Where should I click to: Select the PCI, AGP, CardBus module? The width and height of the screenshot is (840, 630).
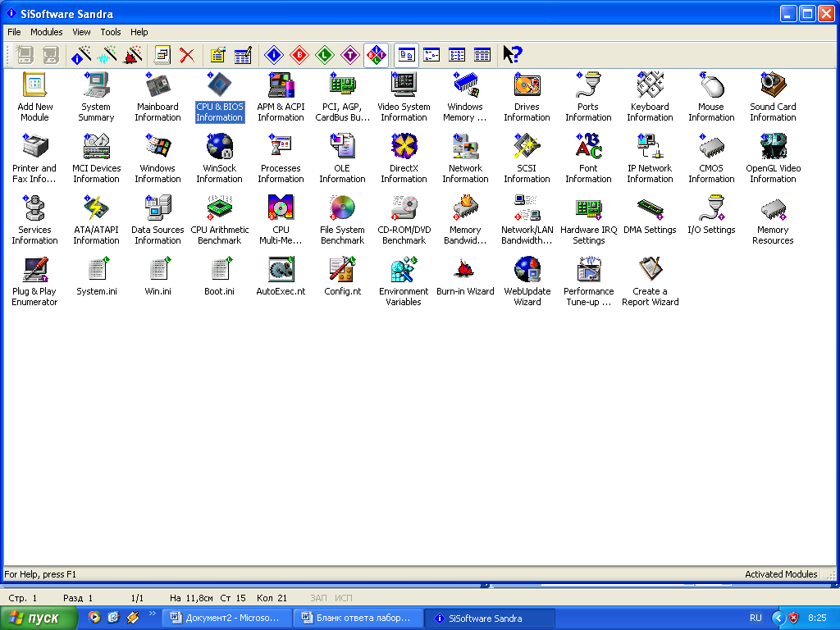tap(342, 97)
